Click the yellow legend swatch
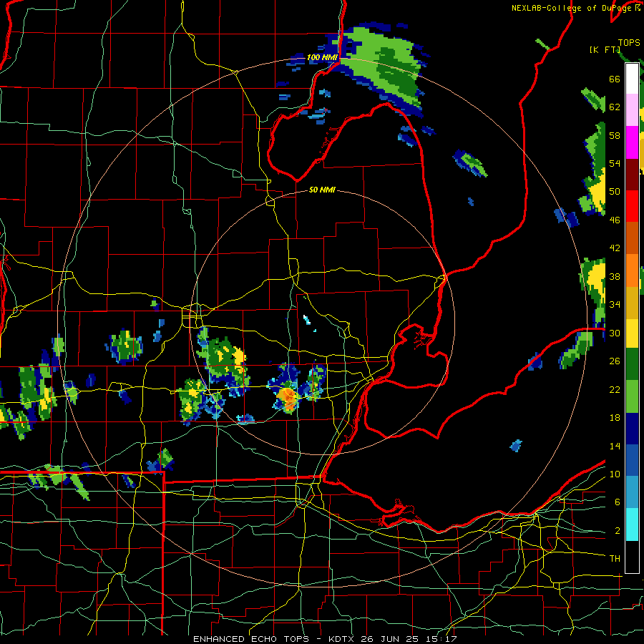Image resolution: width=644 pixels, height=644 pixels. pos(632,333)
